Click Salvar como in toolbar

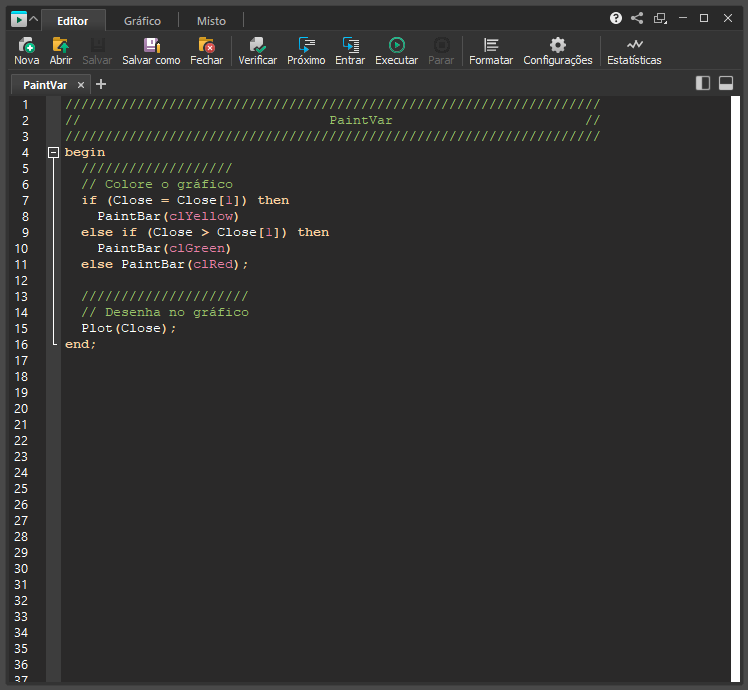[x=151, y=45]
